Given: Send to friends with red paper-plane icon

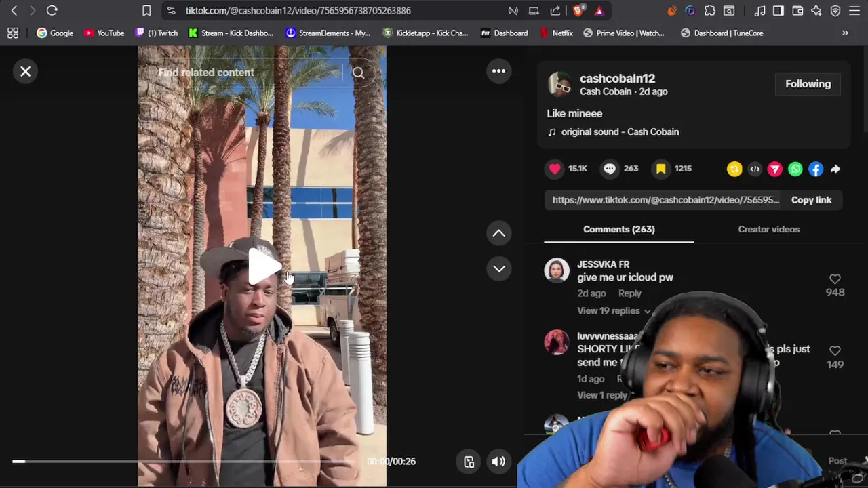Looking at the screenshot, I should point(775,169).
